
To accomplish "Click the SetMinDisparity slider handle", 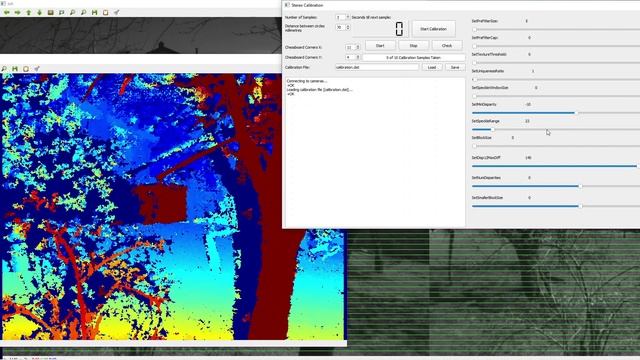I will [576, 113].
